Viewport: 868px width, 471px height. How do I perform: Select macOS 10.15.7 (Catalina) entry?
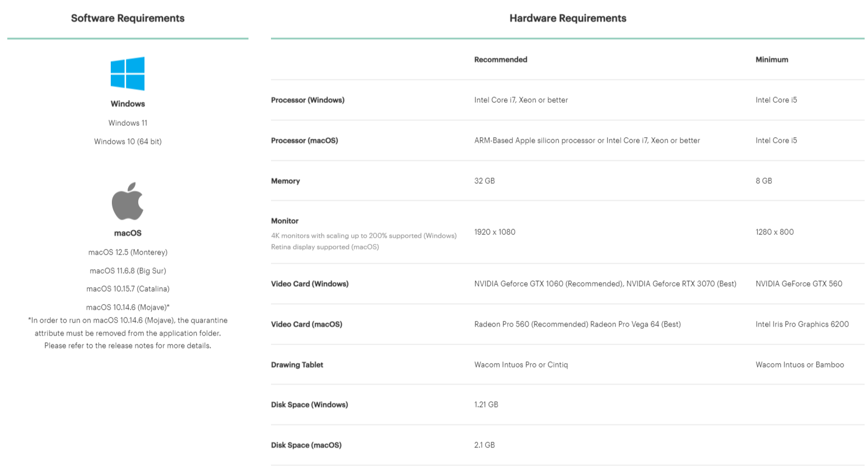pyautogui.click(x=128, y=289)
